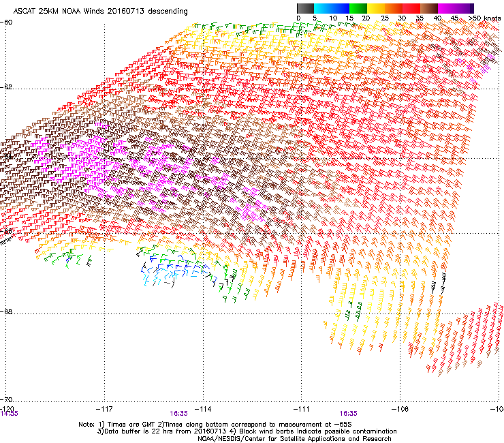Click the title 'ASCAT 25KM NOAA Winds 20160713 descending'
Viewport: 504px width, 443px height.
coord(100,11)
